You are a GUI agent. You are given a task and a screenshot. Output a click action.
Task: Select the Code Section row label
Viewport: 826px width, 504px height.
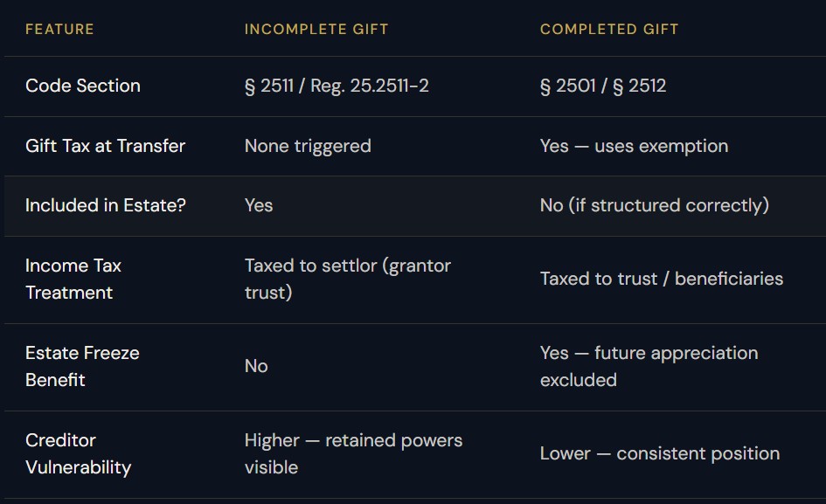(x=83, y=86)
